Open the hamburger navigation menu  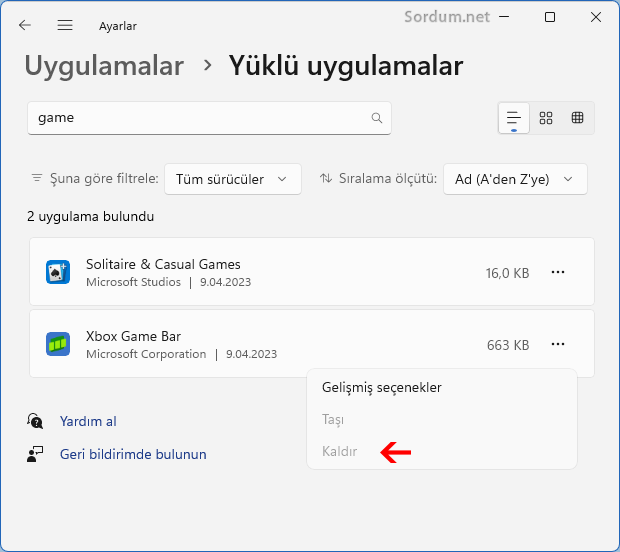(x=65, y=25)
